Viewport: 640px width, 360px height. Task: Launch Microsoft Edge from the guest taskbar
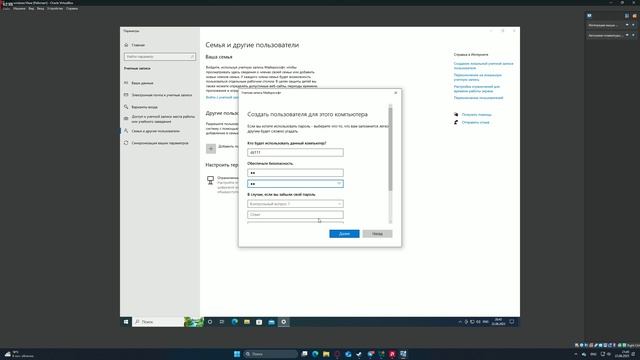tap(234, 322)
